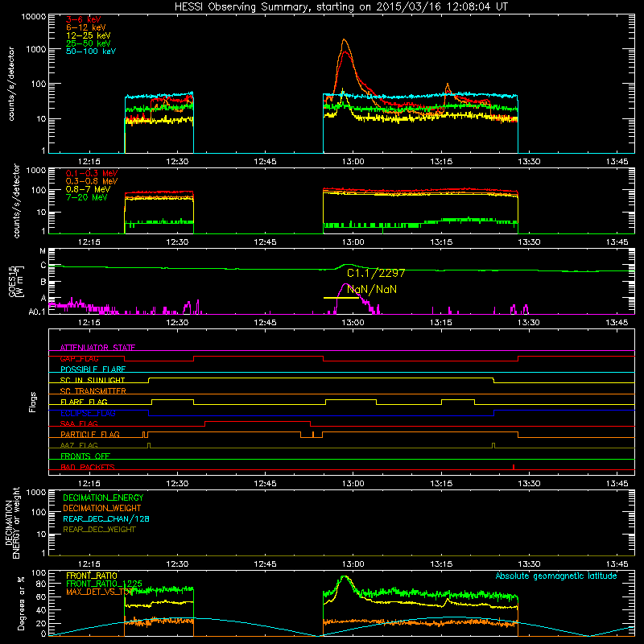
Task: Click the orange MAX_DET_VS_TOT legend label
Action: [99, 592]
